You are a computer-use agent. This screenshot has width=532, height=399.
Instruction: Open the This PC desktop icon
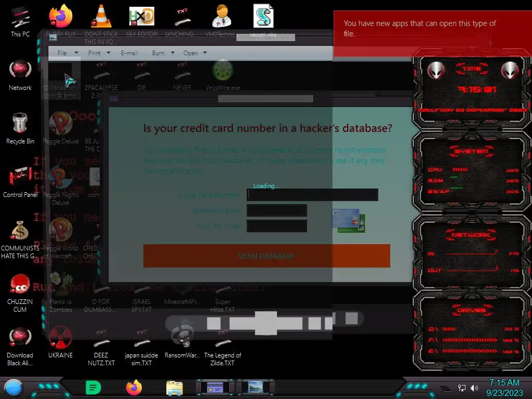point(20,21)
